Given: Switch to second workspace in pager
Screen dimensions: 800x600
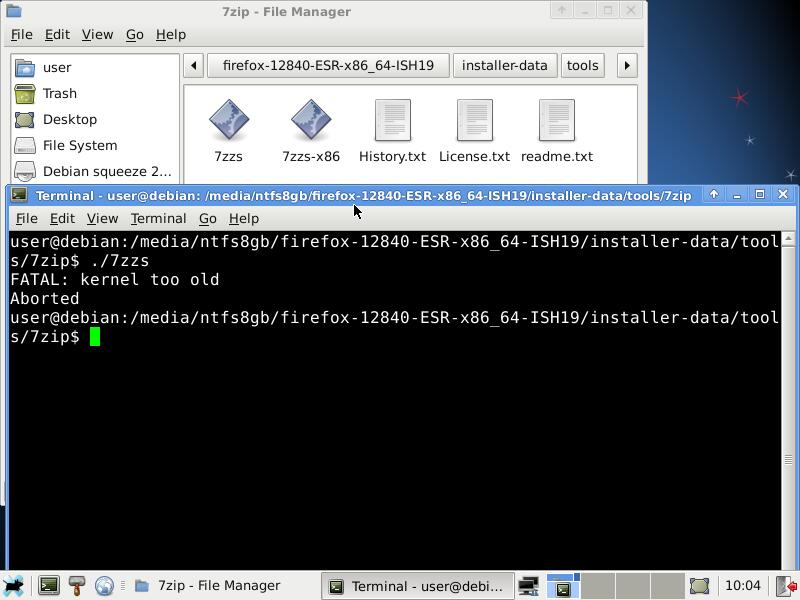Looking at the screenshot, I should pyautogui.click(x=598, y=586).
